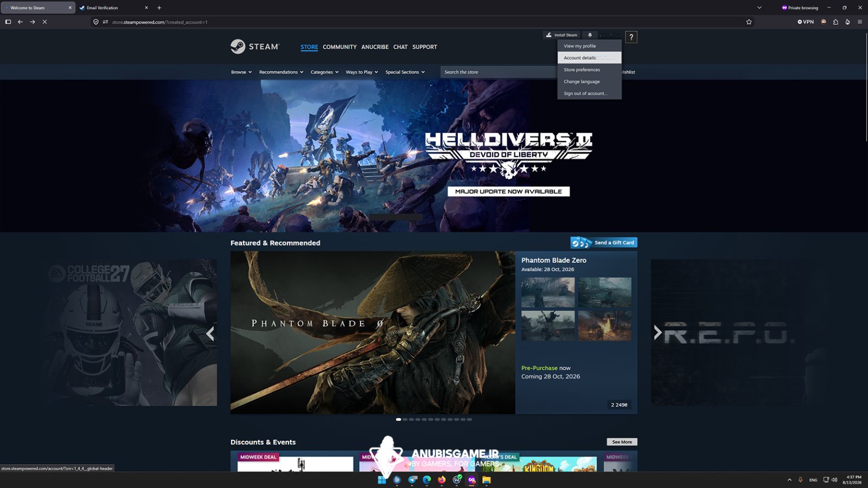This screenshot has width=868, height=488.
Task: View the third Phantom Blade Zero screenshot thumbnail
Action: 548,325
